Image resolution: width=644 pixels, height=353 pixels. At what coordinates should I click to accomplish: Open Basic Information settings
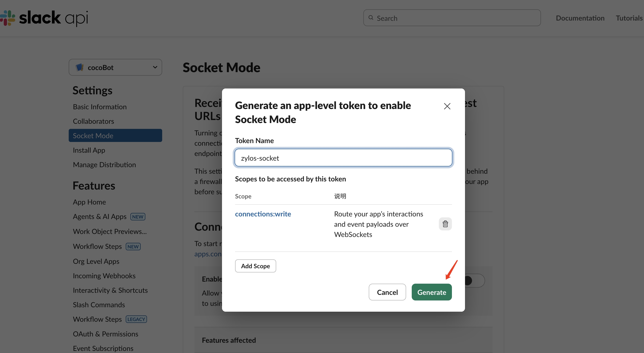[x=100, y=106]
